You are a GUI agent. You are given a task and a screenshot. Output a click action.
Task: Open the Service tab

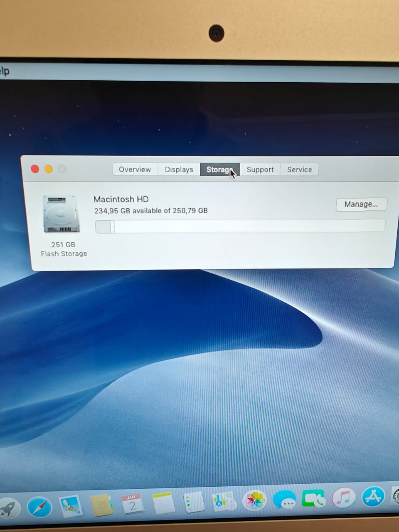(x=299, y=170)
